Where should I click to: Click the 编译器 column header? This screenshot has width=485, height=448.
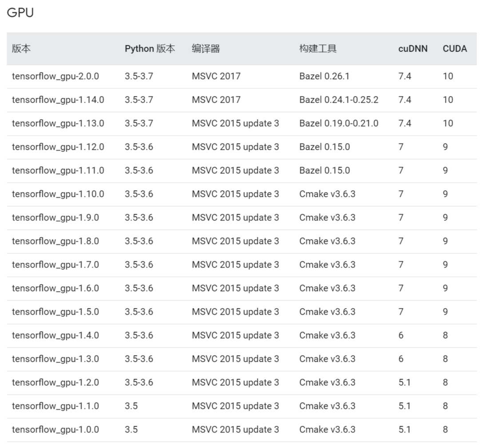point(206,48)
